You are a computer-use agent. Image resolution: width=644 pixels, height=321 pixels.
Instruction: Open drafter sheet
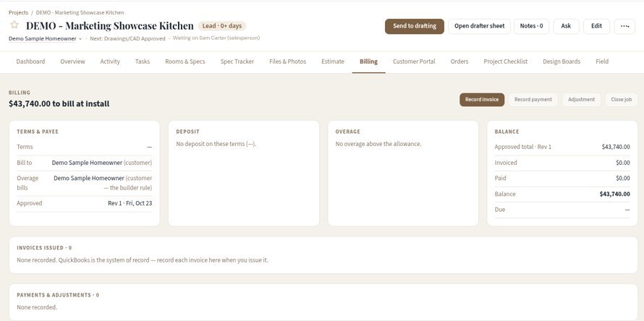pyautogui.click(x=479, y=26)
